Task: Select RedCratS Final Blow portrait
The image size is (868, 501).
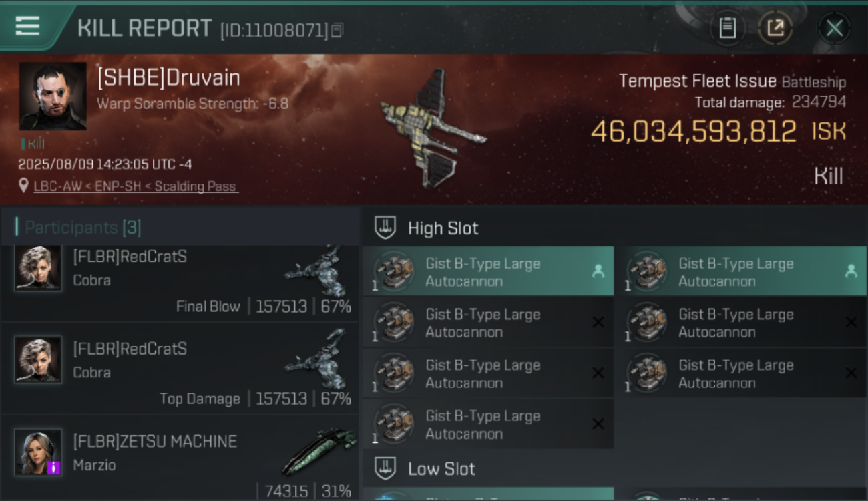Action: point(38,269)
